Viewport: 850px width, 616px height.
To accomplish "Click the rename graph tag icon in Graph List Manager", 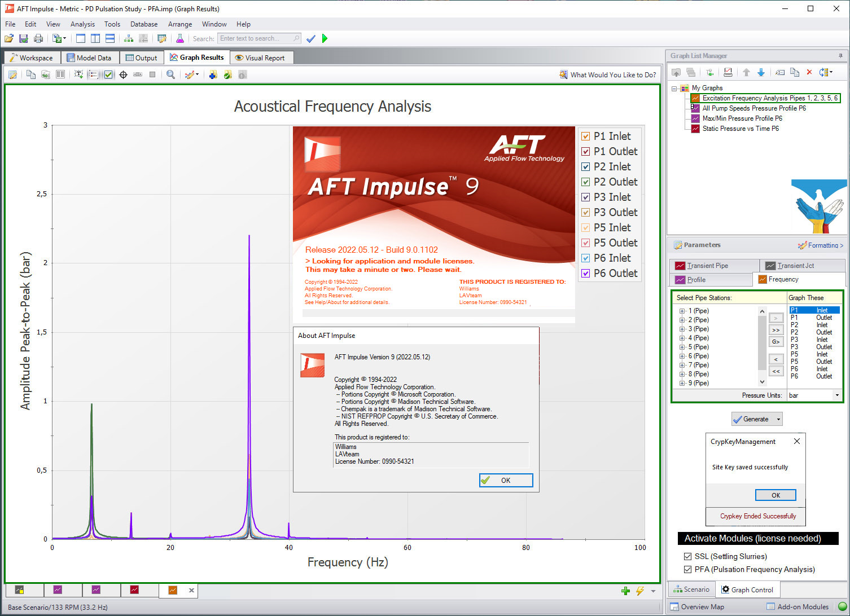I will click(780, 72).
